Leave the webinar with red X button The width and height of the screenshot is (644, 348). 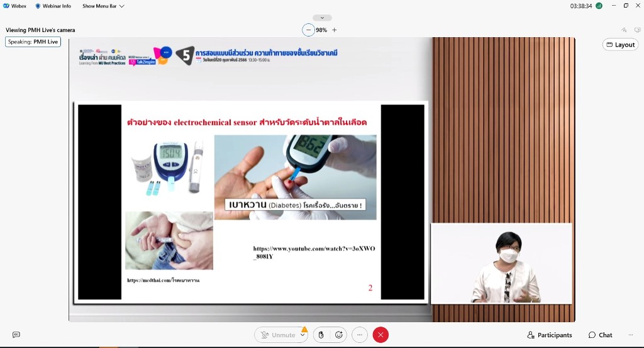point(380,335)
